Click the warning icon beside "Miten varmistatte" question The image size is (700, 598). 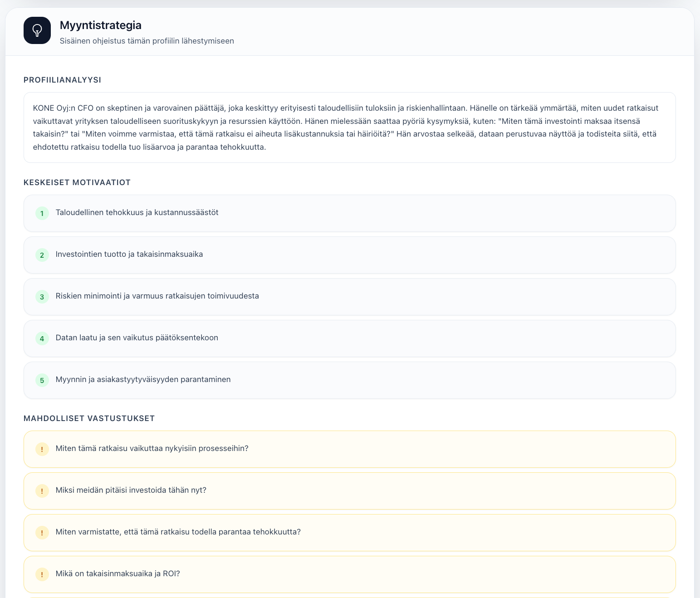(42, 533)
